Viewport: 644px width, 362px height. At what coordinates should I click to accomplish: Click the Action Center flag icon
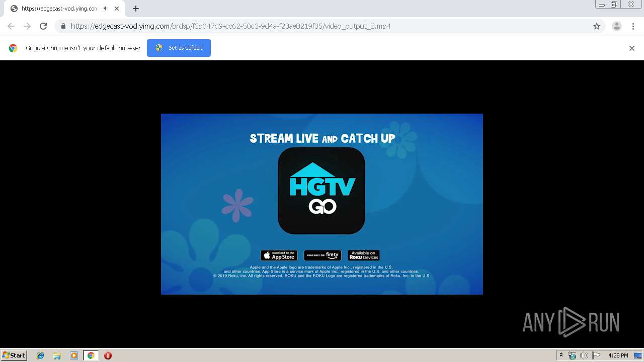[596, 355]
